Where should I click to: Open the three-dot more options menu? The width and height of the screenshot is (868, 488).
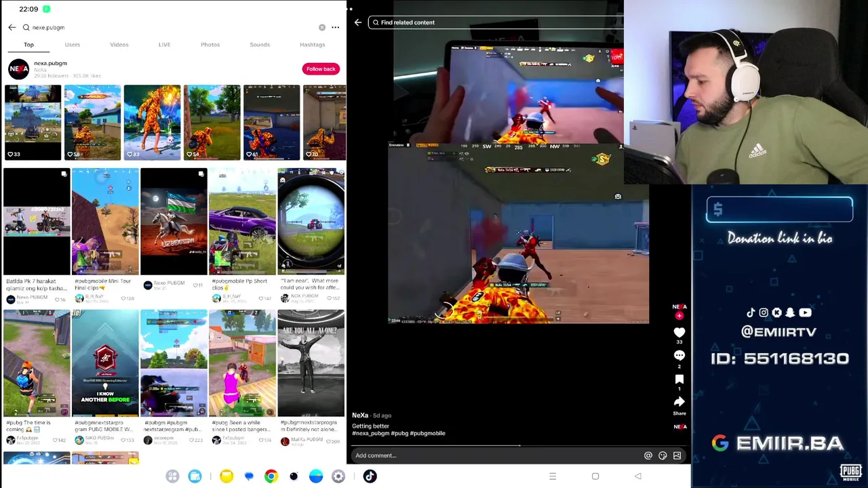(335, 27)
